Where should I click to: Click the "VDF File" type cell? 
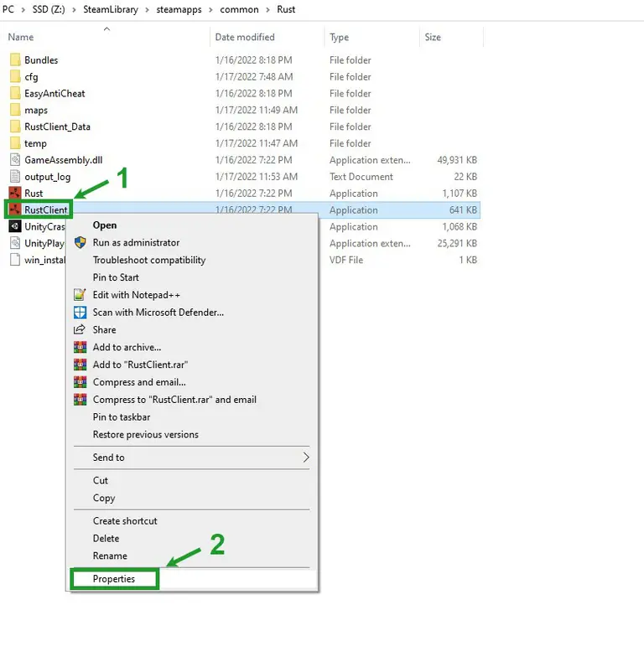(x=346, y=260)
